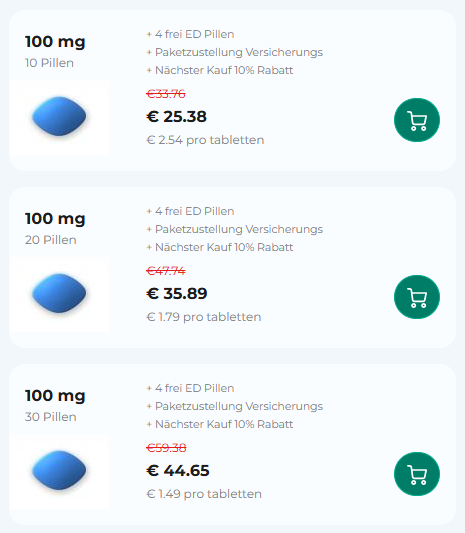Open the blue pill image for 10 Pillen
Screen dimensions: 465x533
pyautogui.click(x=59, y=117)
